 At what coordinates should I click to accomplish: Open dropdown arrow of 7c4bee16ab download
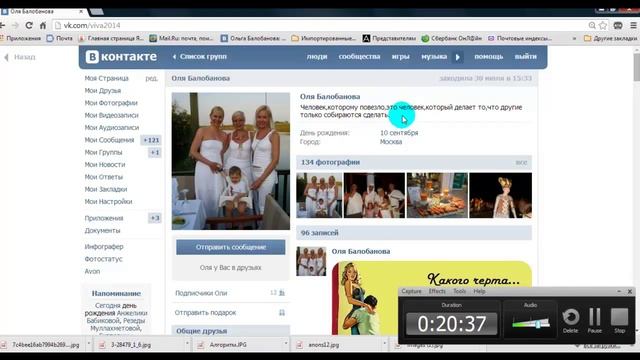[89, 344]
